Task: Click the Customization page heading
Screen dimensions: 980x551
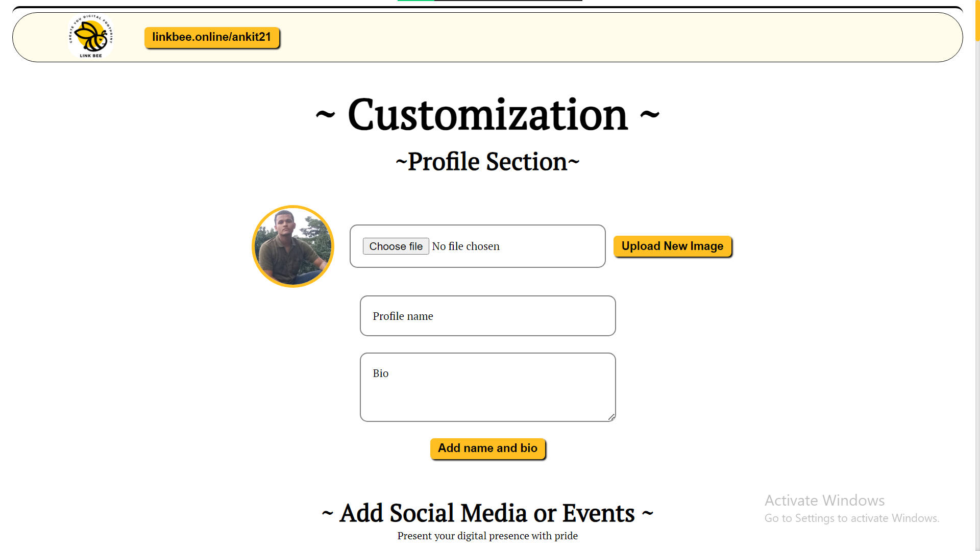Action: click(487, 115)
